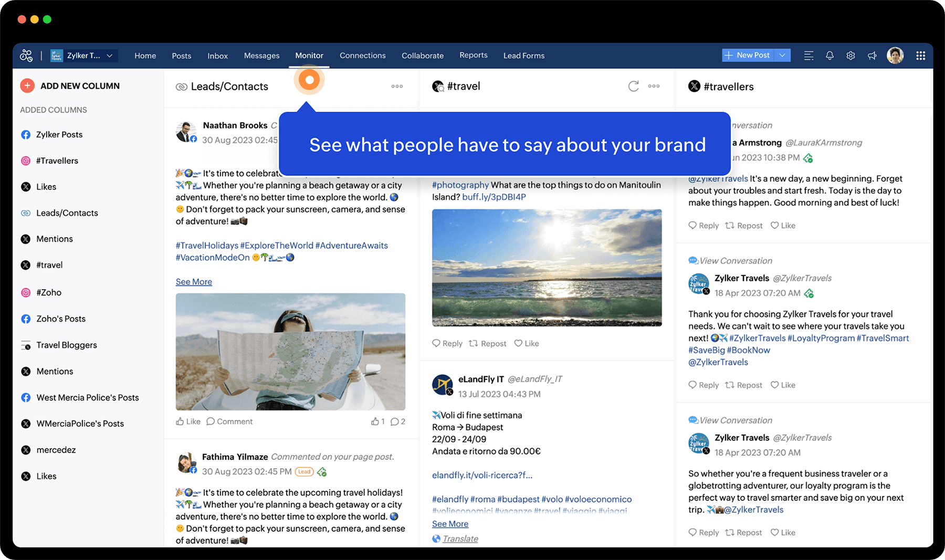Viewport: 945px width, 560px height.
Task: Open Leads/Contacts column options menu
Action: [397, 86]
